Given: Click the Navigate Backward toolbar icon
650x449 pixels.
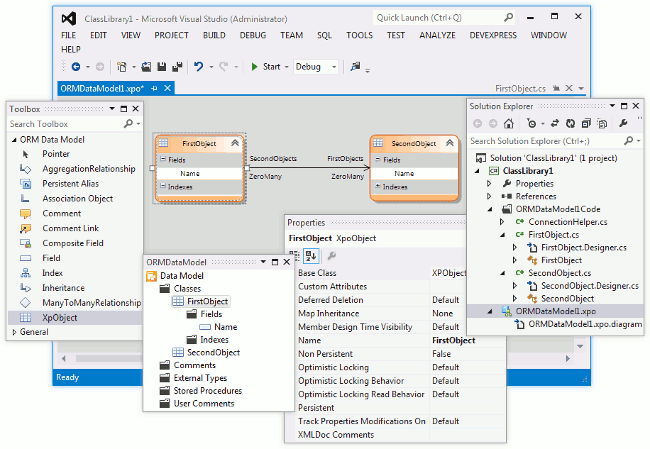Looking at the screenshot, I should 76,66.
